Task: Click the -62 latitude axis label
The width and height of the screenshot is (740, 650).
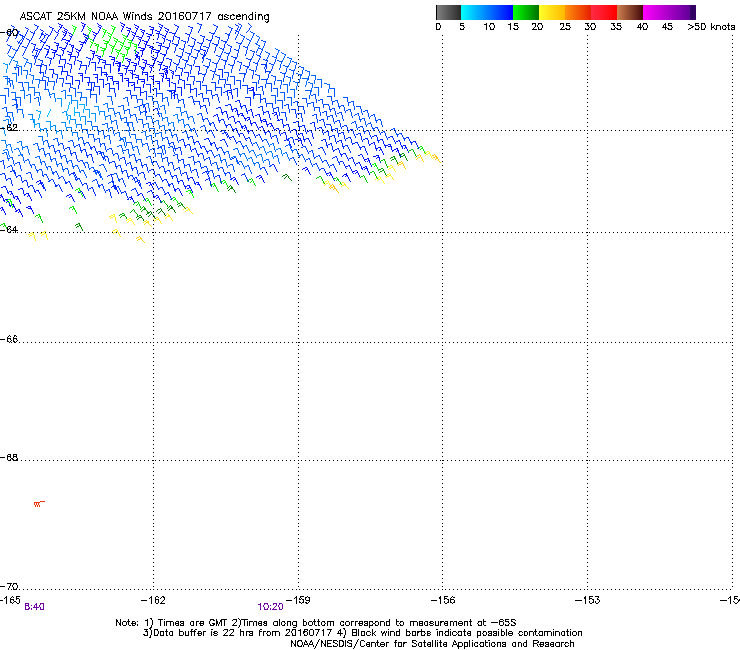Action: [x=9, y=128]
